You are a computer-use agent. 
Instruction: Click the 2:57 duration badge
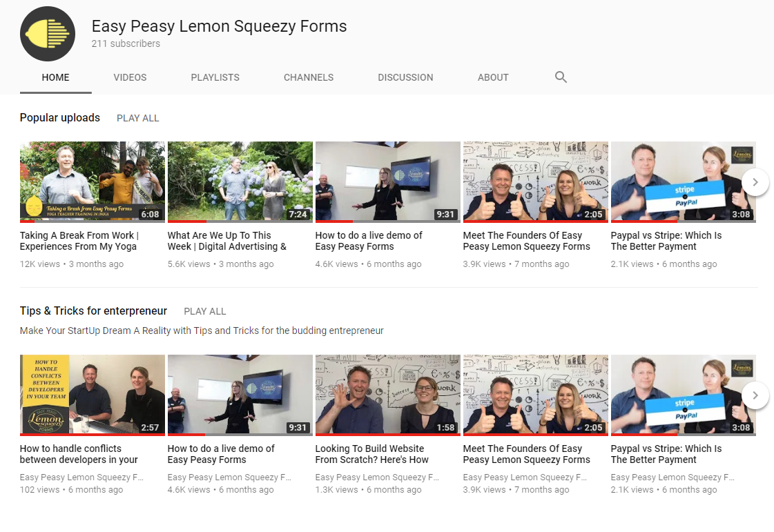point(150,427)
